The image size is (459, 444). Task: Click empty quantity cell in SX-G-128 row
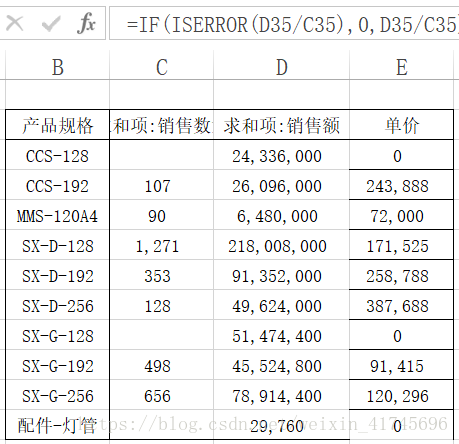[162, 335]
